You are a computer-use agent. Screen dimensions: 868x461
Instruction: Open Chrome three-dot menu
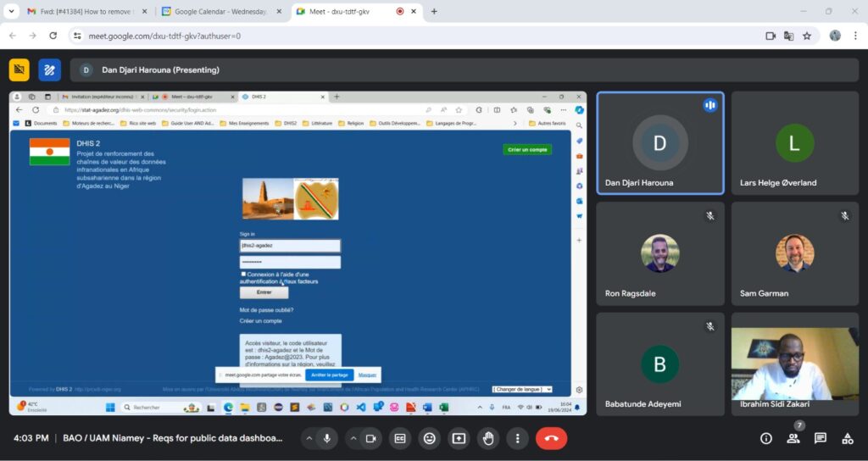coord(856,36)
